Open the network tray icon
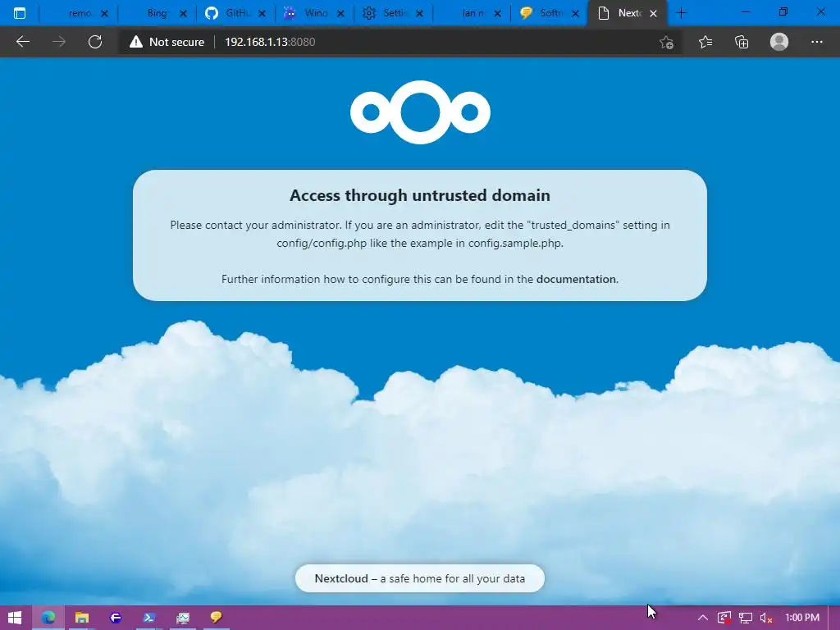Screen dimensions: 840x630 tap(746, 618)
